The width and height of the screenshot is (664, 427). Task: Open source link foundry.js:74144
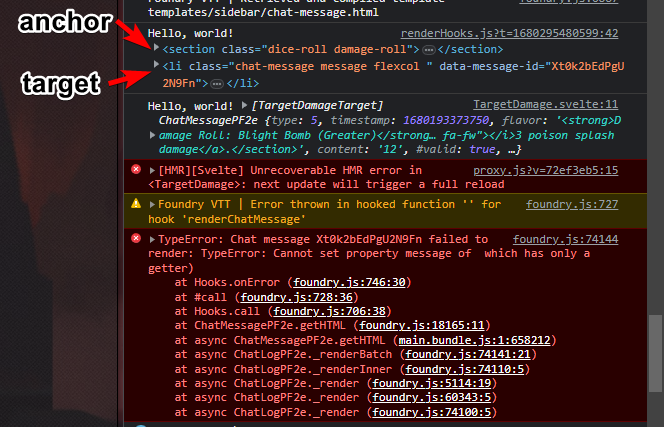click(565, 239)
